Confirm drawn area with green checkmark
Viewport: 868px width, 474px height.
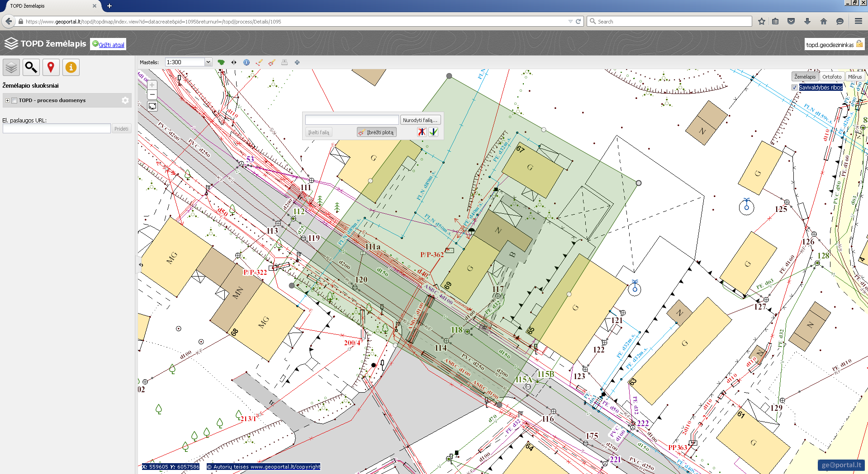pyautogui.click(x=433, y=132)
